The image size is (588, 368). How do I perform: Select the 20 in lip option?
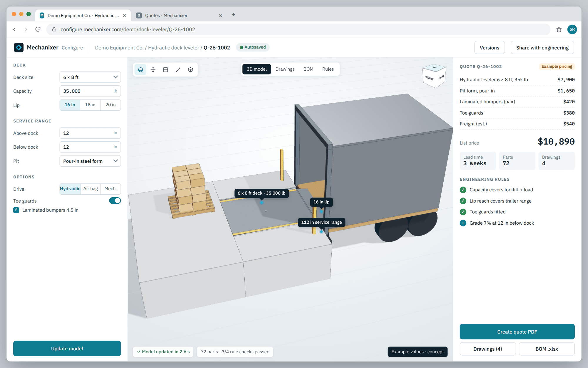coord(111,105)
